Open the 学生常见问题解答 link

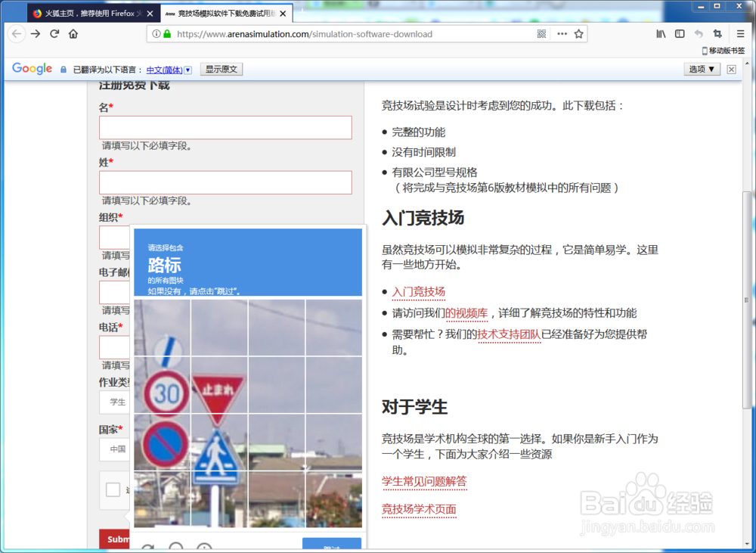coord(424,482)
